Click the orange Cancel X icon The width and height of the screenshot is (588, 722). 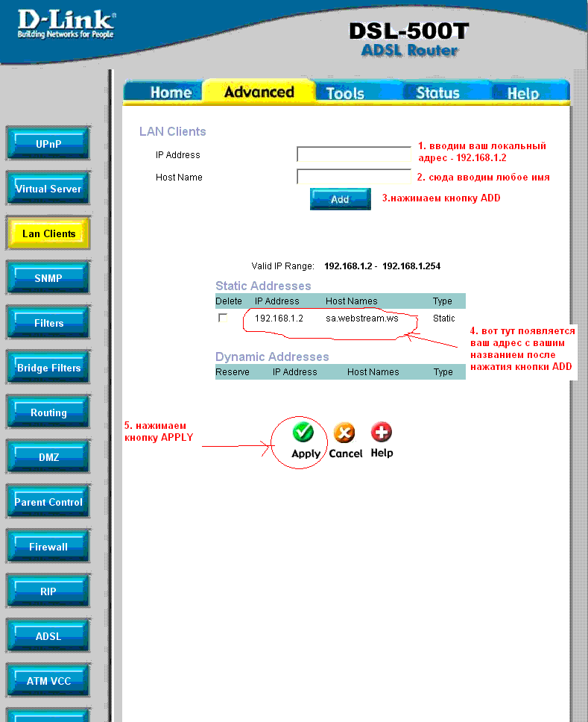344,433
